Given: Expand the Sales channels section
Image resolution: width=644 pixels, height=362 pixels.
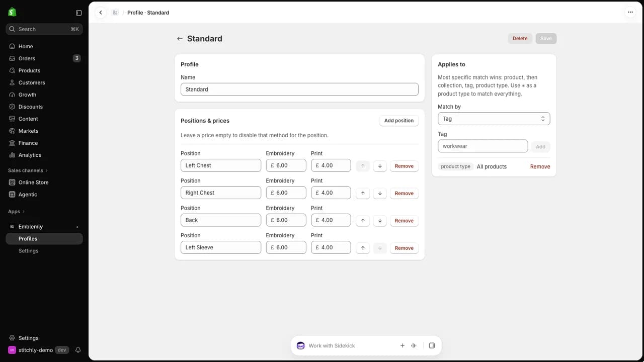Looking at the screenshot, I should (28, 170).
